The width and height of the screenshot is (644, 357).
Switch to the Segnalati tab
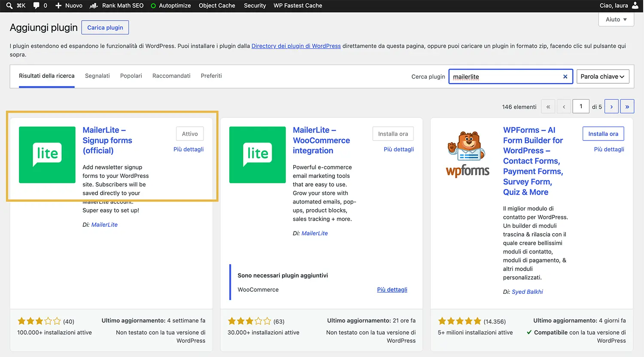click(x=97, y=76)
